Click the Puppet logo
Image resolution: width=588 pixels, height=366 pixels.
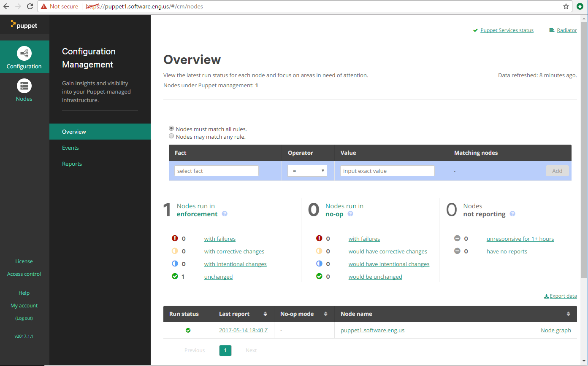(x=24, y=25)
